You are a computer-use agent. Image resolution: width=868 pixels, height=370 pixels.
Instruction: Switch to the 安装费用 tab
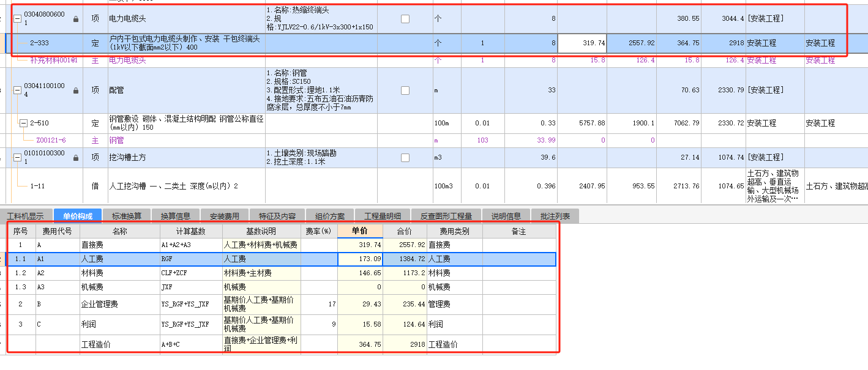[225, 216]
